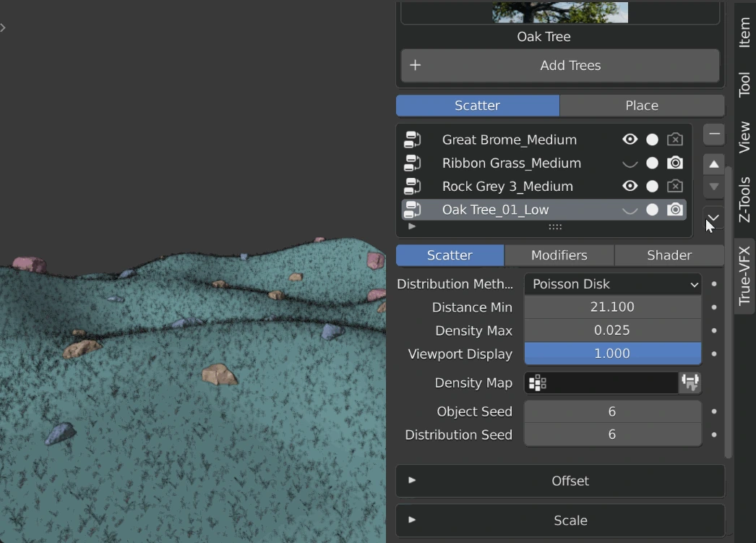This screenshot has height=543, width=756.
Task: Click the Viewport Display slider
Action: 612,354
